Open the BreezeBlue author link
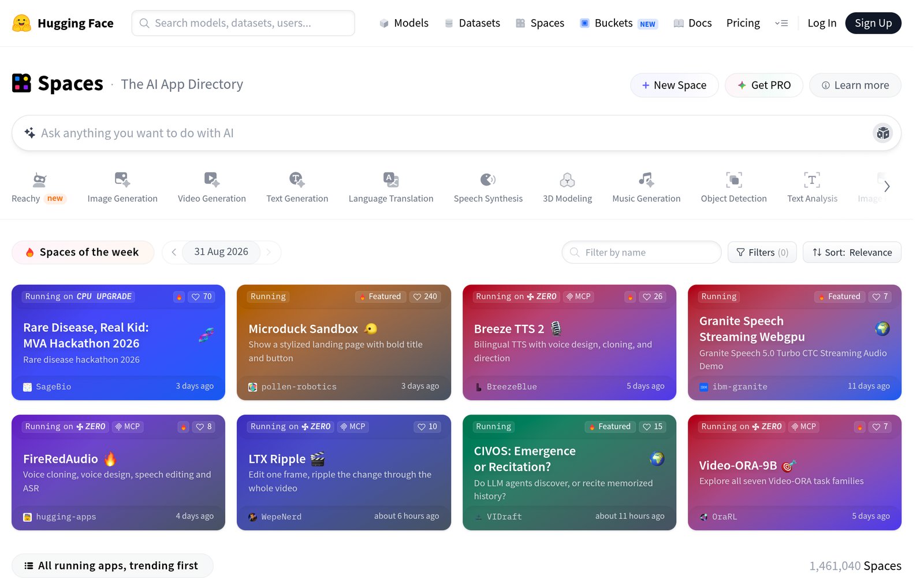The width and height of the screenshot is (924, 578). click(x=506, y=387)
